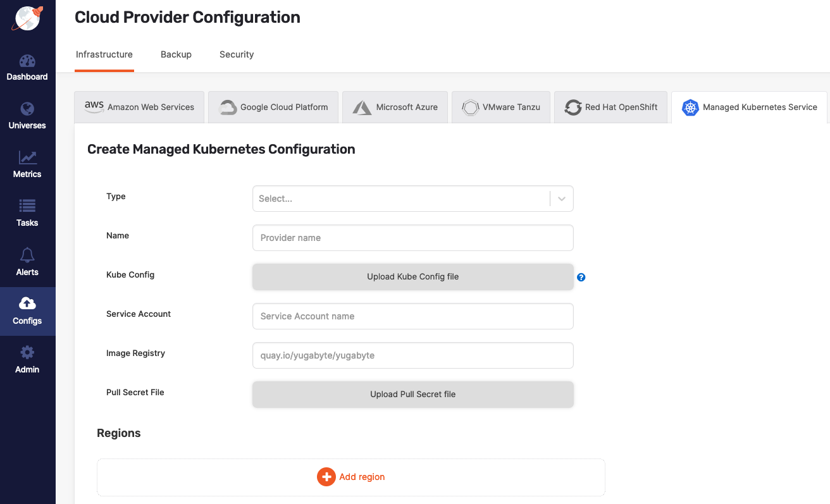Click Upload Pull Secret file

pyautogui.click(x=412, y=394)
